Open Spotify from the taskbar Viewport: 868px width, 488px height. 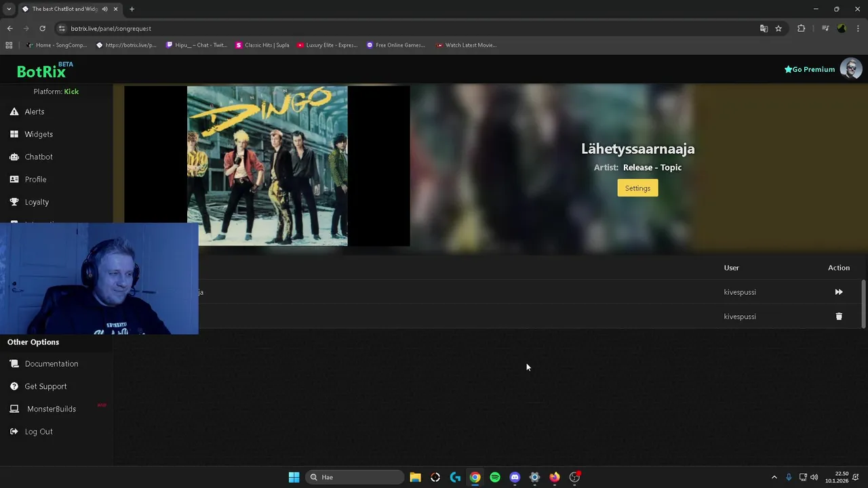[x=495, y=477]
